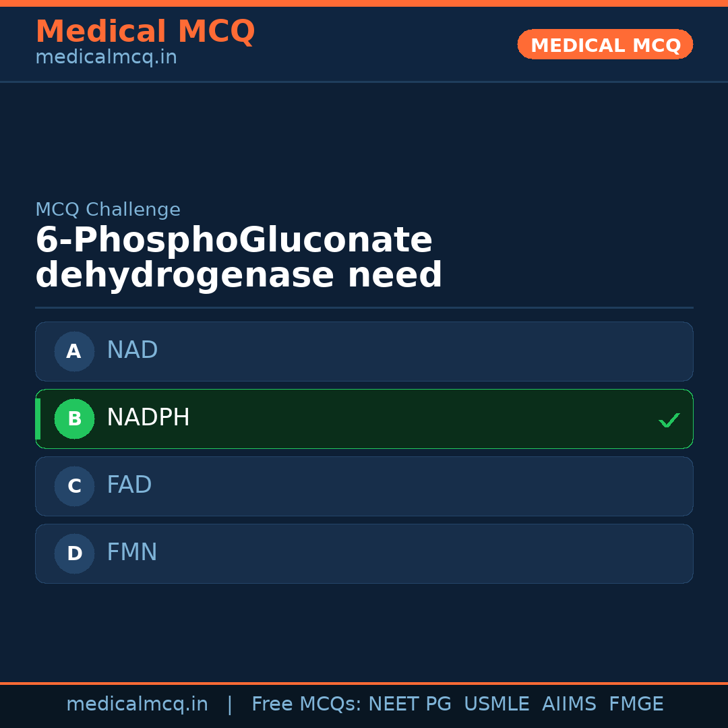Click the Free MCQs footer label
Image resolution: width=728 pixels, height=728 pixels.
point(307,704)
